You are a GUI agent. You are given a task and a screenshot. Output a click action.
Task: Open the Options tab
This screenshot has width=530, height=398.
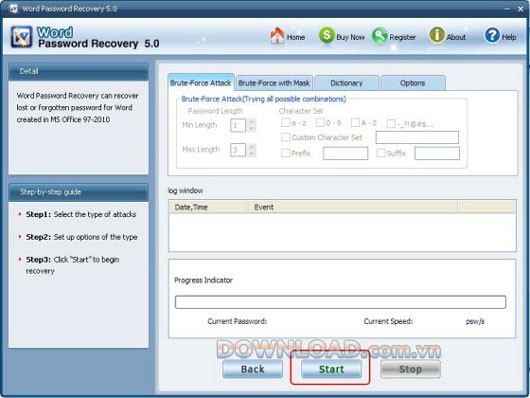tap(413, 83)
